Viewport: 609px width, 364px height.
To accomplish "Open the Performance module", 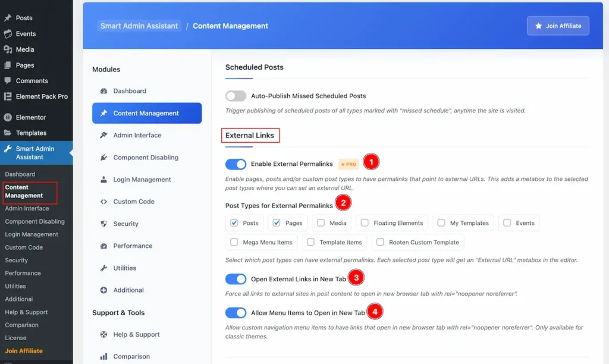I will [x=147, y=246].
